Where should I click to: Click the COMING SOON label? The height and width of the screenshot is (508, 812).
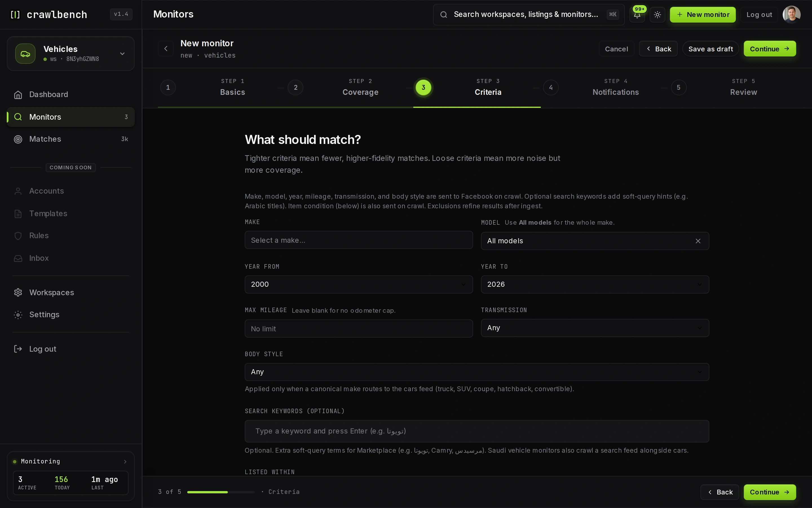tap(70, 167)
